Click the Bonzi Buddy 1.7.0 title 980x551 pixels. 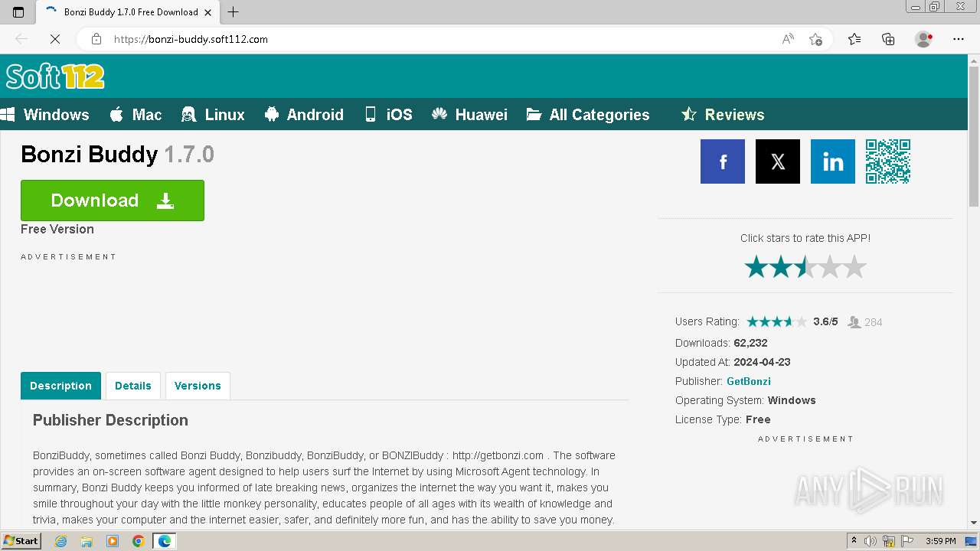tap(117, 155)
